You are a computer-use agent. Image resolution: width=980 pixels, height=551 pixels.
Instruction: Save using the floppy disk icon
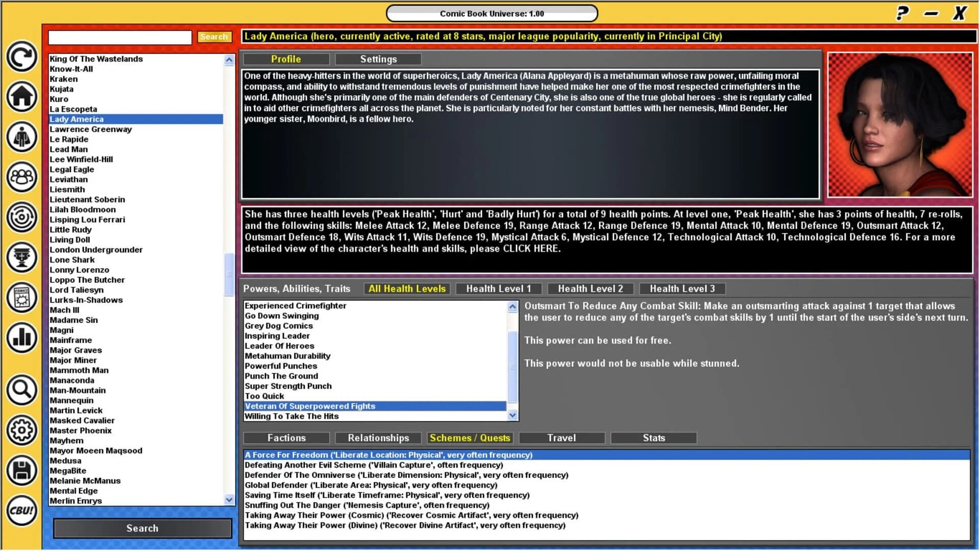(x=21, y=470)
